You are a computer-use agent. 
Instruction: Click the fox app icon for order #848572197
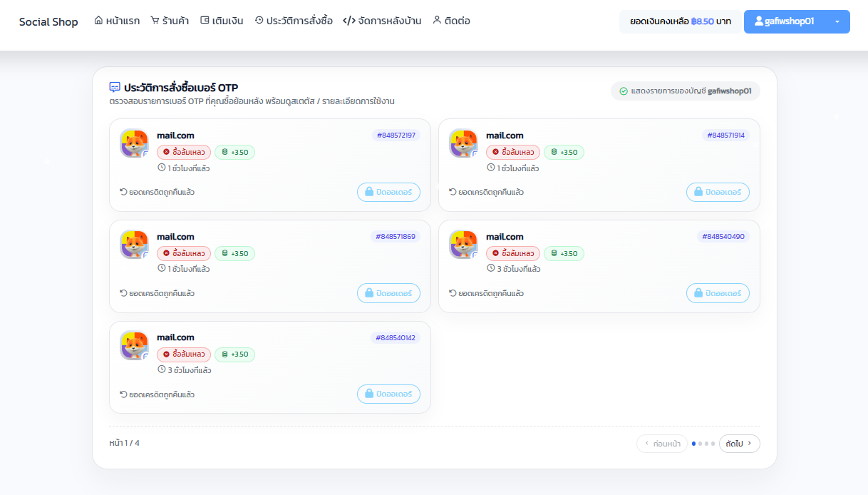(134, 143)
